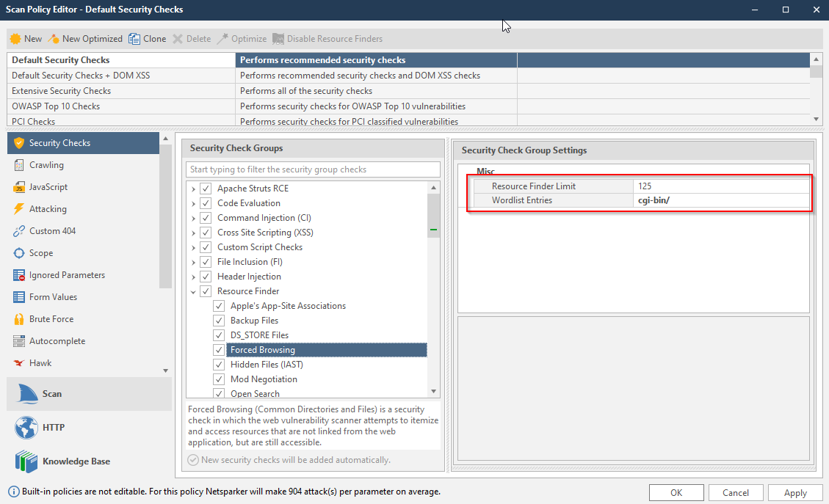
Task: Uncheck the Backup Files check
Action: [x=218, y=320]
